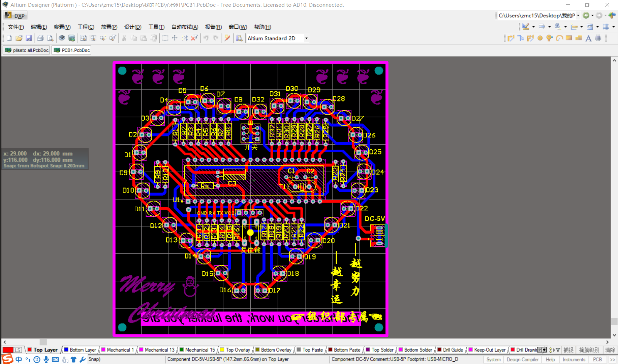
Task: Expand the grid settings dropdown arrow
Action: click(x=613, y=27)
